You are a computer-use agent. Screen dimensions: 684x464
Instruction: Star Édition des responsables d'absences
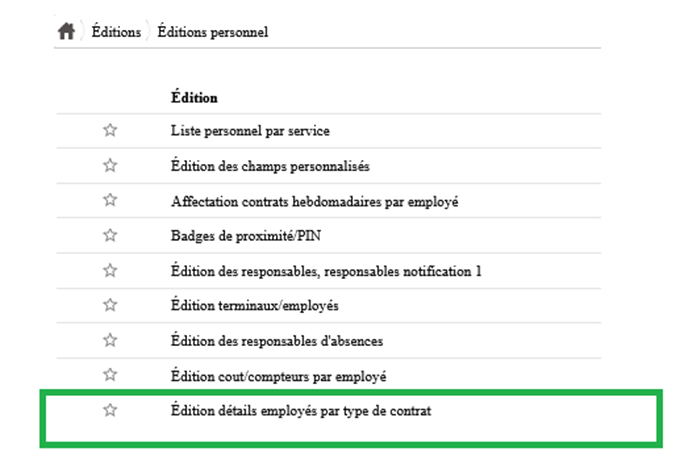pyautogui.click(x=111, y=340)
